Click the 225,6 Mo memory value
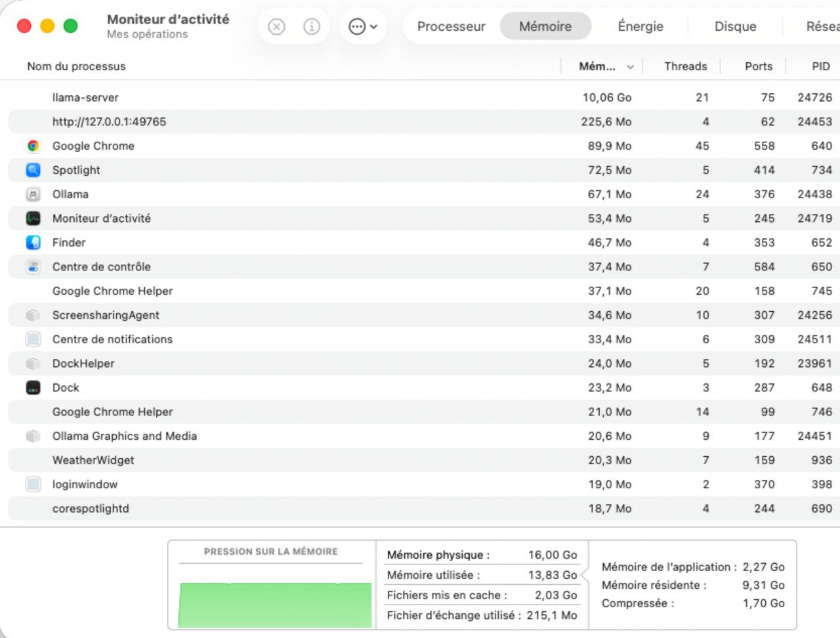This screenshot has height=638, width=840. pos(606,121)
